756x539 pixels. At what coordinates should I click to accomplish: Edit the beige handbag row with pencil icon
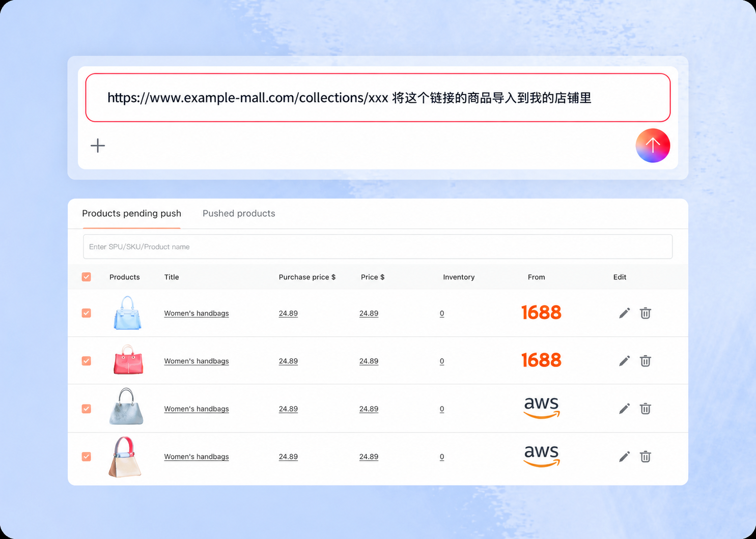tap(625, 457)
